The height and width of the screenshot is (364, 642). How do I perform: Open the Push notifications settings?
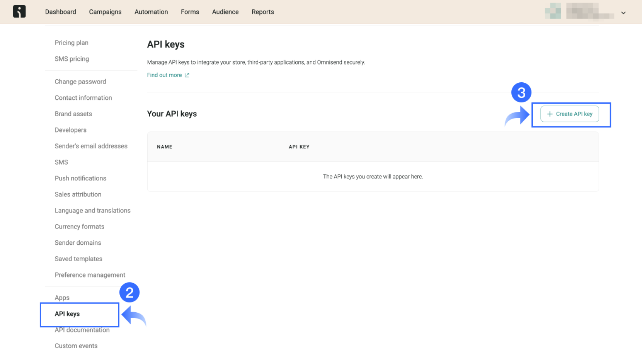(80, 178)
